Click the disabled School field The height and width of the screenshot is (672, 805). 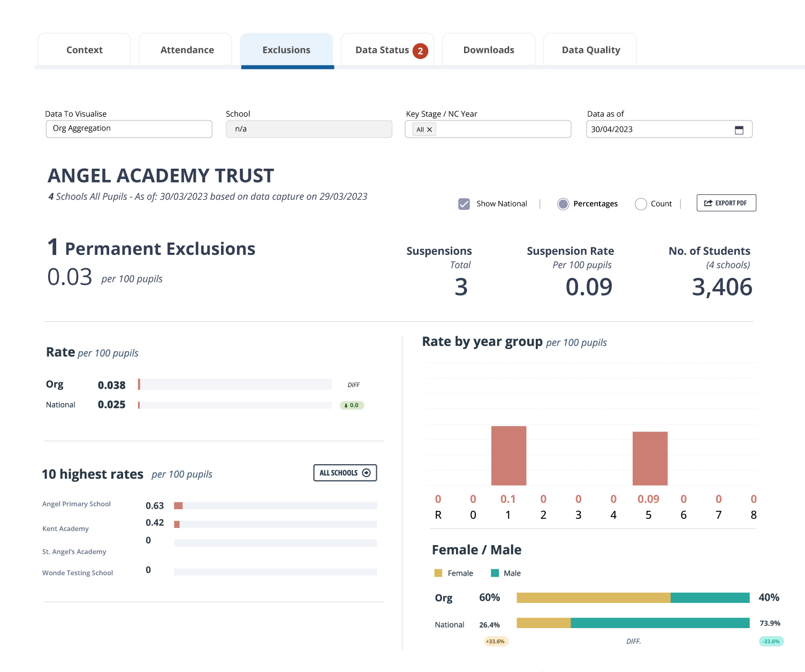pos(309,129)
